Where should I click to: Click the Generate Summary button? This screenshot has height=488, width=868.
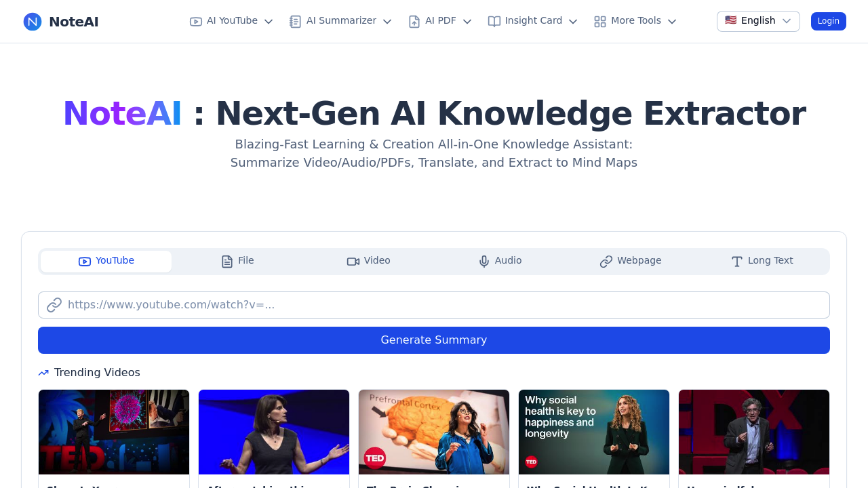pyautogui.click(x=434, y=340)
